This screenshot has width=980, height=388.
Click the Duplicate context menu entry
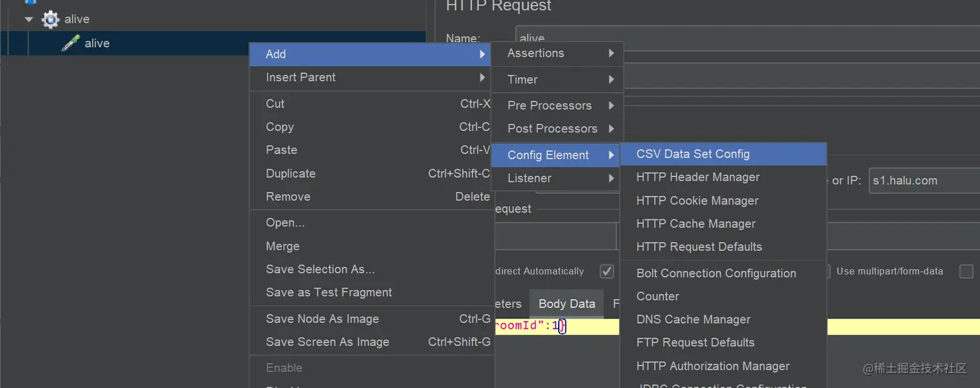[x=290, y=173]
